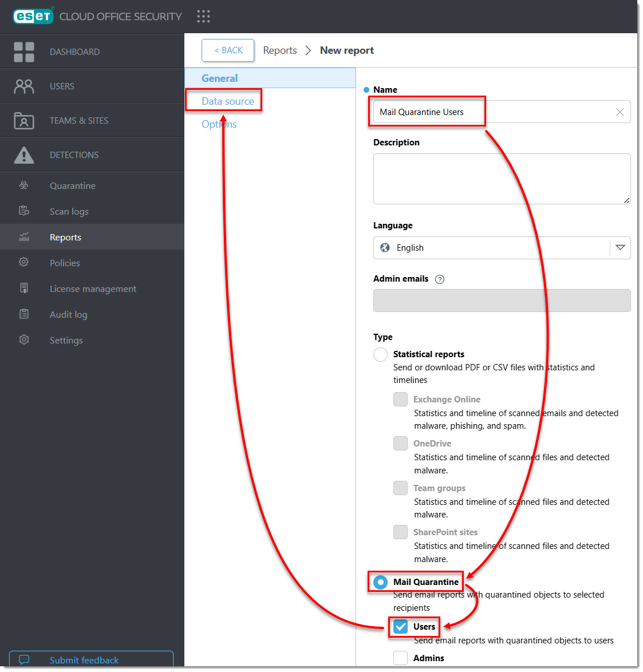Click the Settings gear icon
The image size is (643, 672).
coord(24,341)
